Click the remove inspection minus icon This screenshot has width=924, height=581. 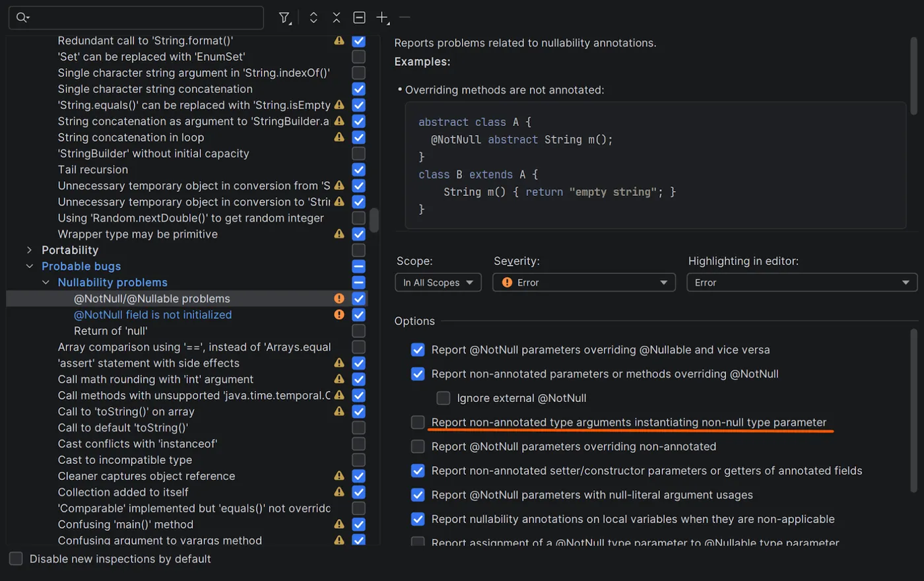405,18
